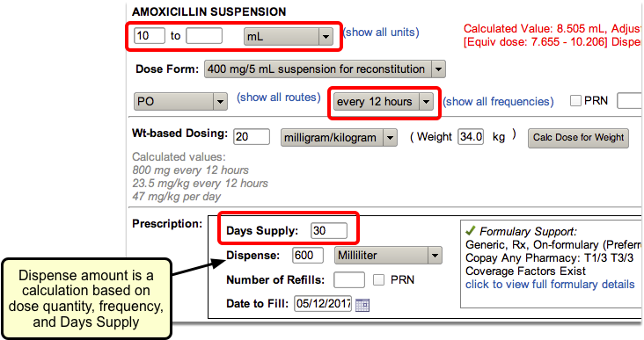Click the Dispense quantity field
The width and height of the screenshot is (644, 340).
[308, 256]
